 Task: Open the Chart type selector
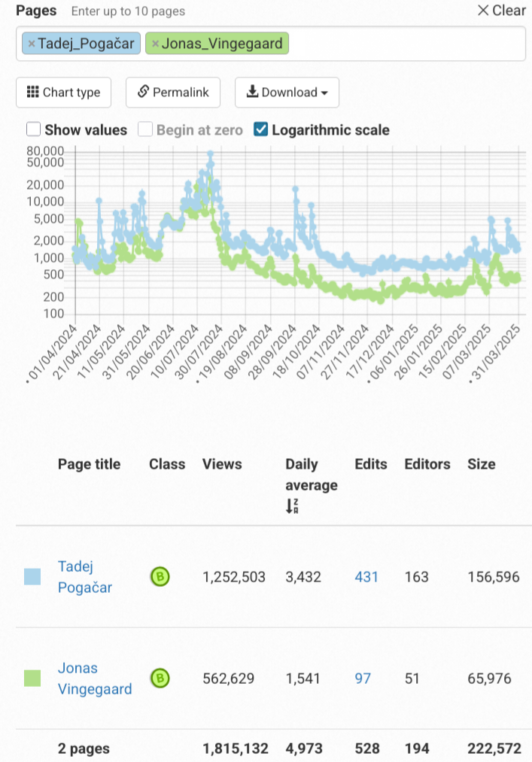pyautogui.click(x=64, y=93)
